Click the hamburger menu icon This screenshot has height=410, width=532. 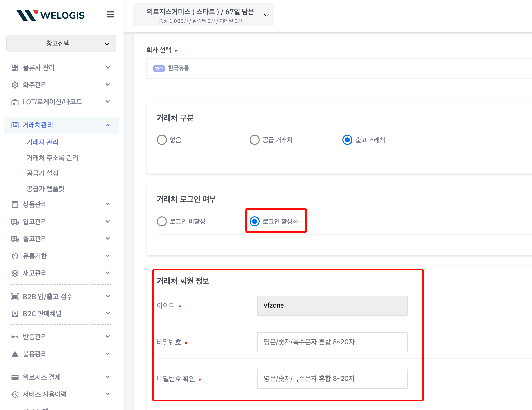click(110, 15)
